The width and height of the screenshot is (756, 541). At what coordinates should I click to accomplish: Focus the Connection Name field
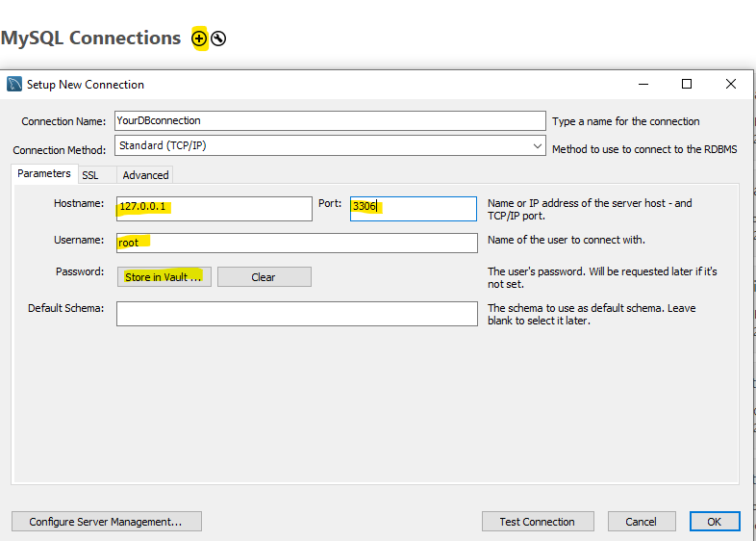(330, 120)
